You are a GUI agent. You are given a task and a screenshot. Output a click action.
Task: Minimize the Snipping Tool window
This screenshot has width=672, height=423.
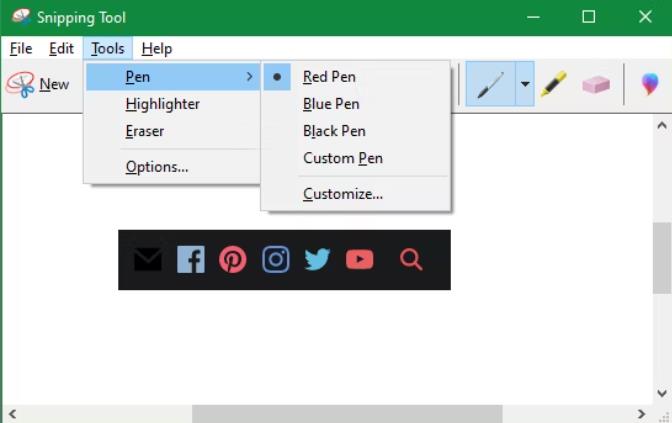tap(533, 17)
